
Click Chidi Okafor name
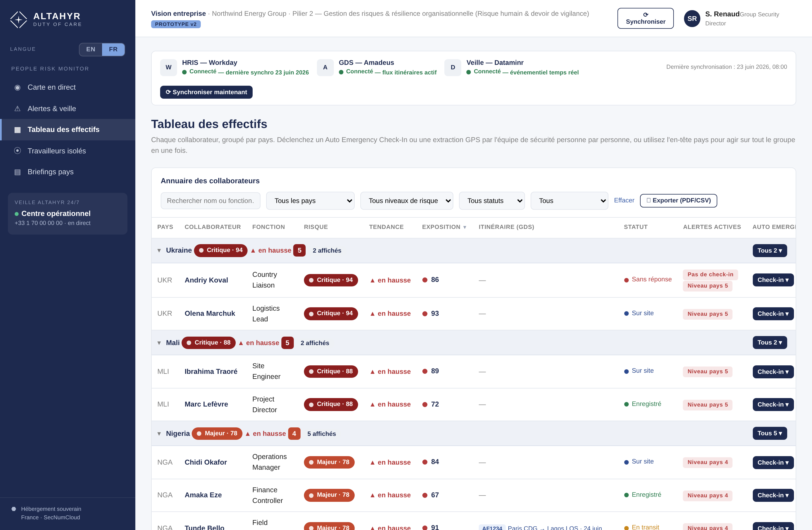click(206, 462)
